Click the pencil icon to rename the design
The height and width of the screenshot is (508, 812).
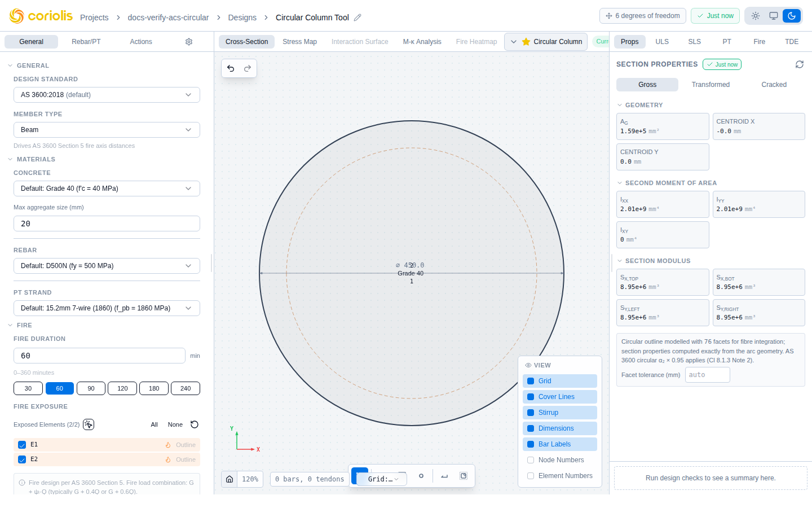(x=358, y=17)
